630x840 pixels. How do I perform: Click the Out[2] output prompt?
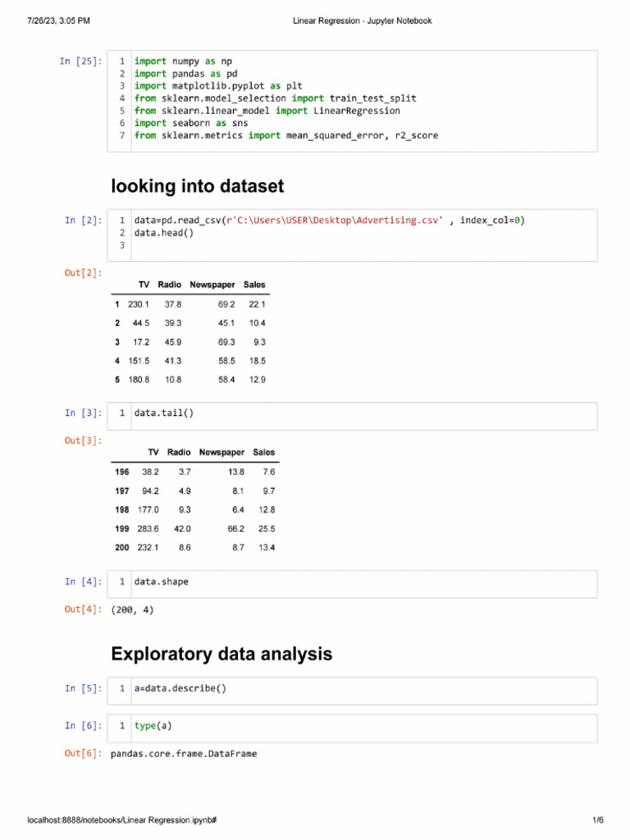pyautogui.click(x=84, y=272)
